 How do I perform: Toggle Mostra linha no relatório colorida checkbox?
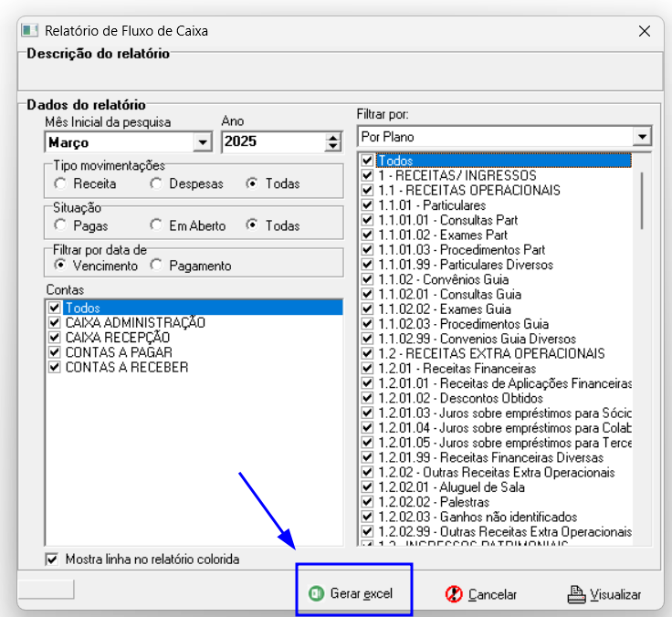pos(52,559)
